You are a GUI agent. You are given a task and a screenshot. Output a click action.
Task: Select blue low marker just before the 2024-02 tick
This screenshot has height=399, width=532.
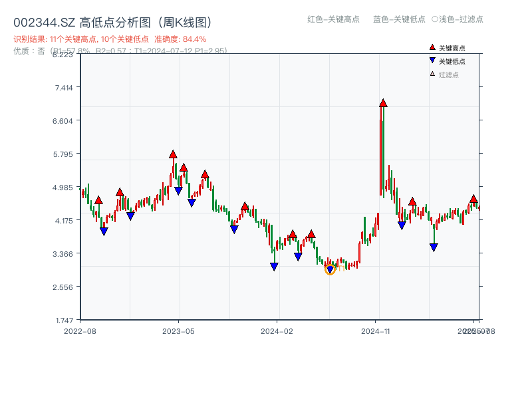[x=275, y=267]
